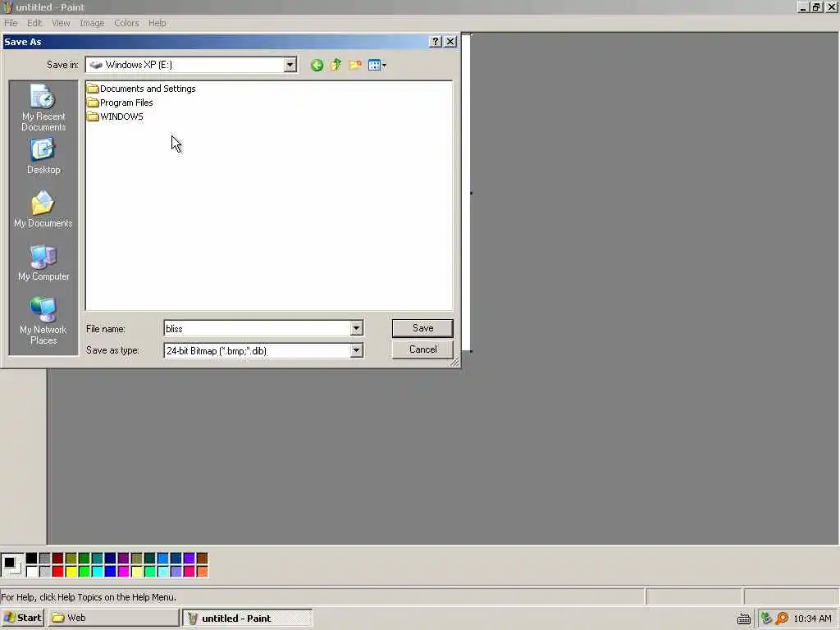Click the dialog Help question mark button
The width and height of the screenshot is (840, 630).
[x=436, y=42]
